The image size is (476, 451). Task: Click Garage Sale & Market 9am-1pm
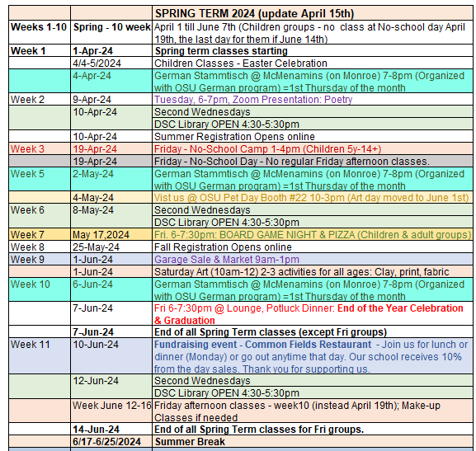pyautogui.click(x=227, y=260)
